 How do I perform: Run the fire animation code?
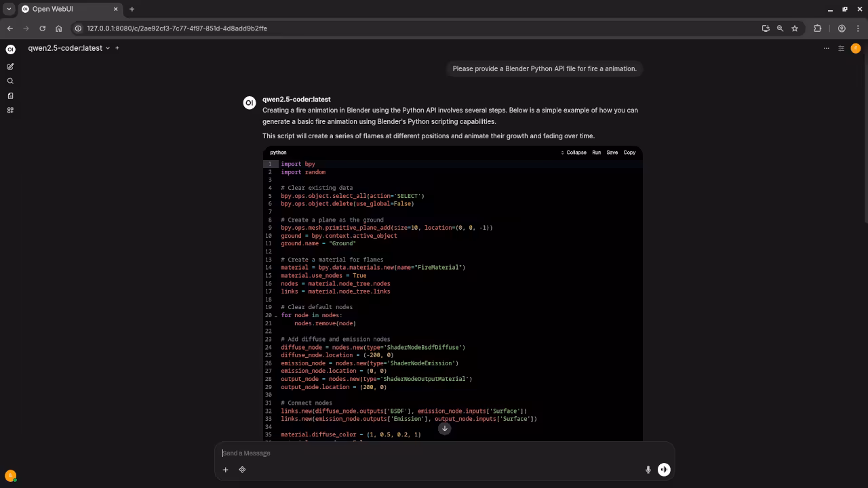point(597,152)
